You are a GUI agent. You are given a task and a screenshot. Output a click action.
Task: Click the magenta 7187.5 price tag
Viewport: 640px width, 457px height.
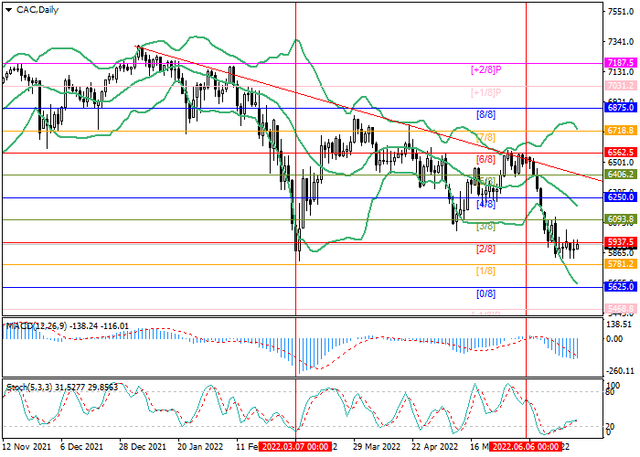[x=621, y=62]
